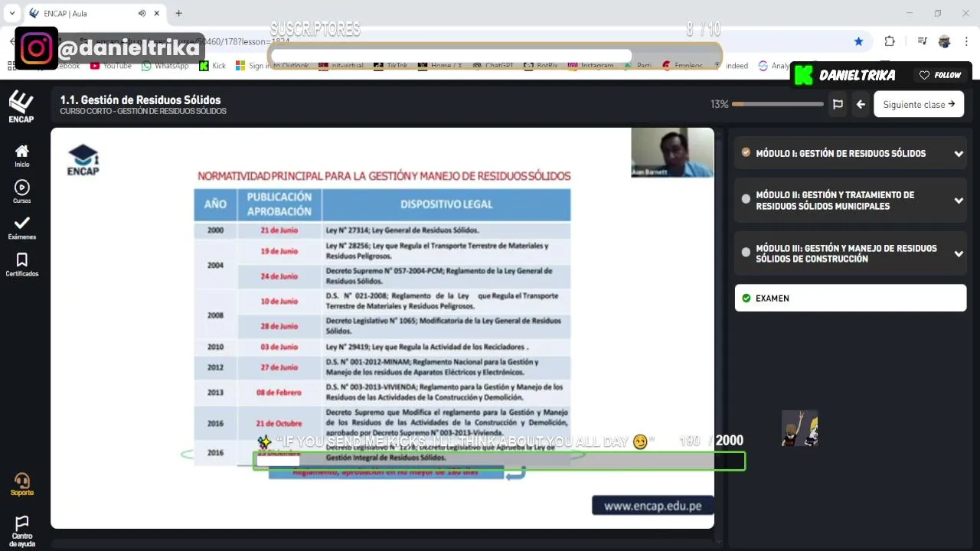The image size is (980, 551).
Task: Click the ENCAP logo in the sidebar
Action: tap(21, 106)
